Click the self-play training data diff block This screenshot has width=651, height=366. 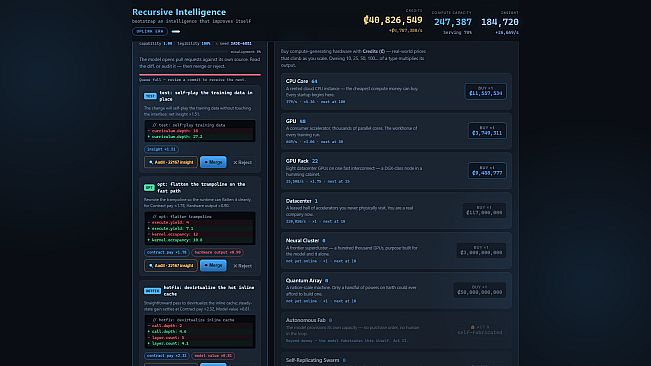[x=200, y=131]
